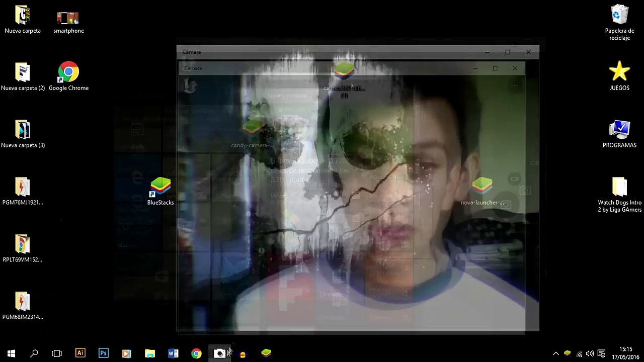Screen dimensions: 644x362
Task: Show hidden system tray icons
Action: pos(555,353)
